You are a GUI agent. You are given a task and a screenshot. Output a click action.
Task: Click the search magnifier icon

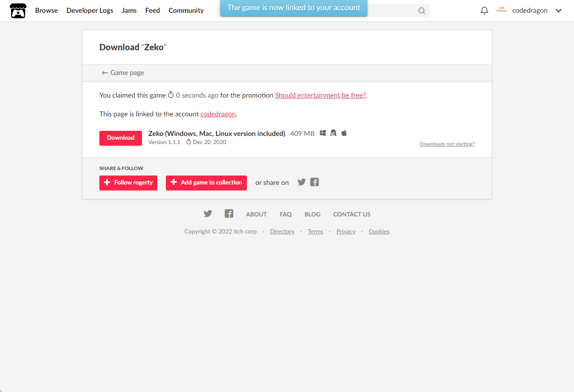click(x=422, y=11)
